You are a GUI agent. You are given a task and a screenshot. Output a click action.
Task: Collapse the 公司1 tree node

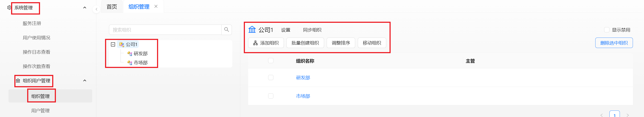point(113,44)
